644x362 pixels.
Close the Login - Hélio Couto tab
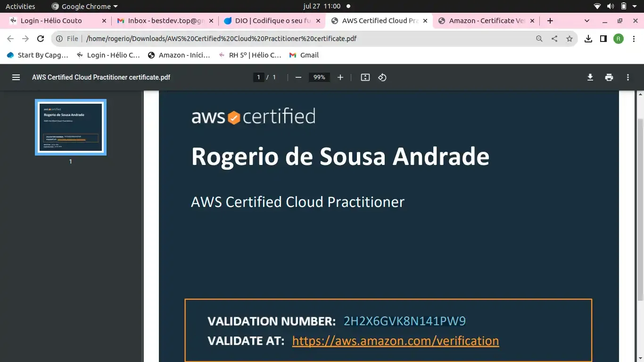tap(104, 21)
